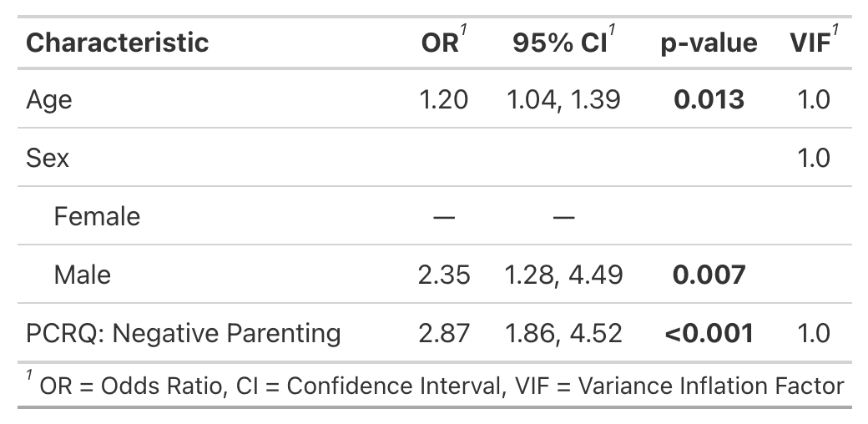Viewport: 868px width, 424px height.
Task: Select the odds ratio 2.87 cell
Action: [x=443, y=334]
